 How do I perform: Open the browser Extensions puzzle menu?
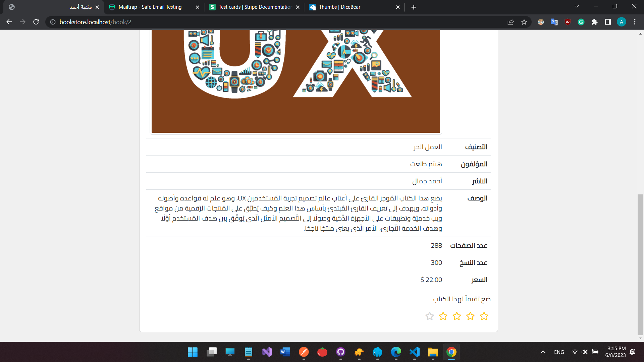point(595,22)
